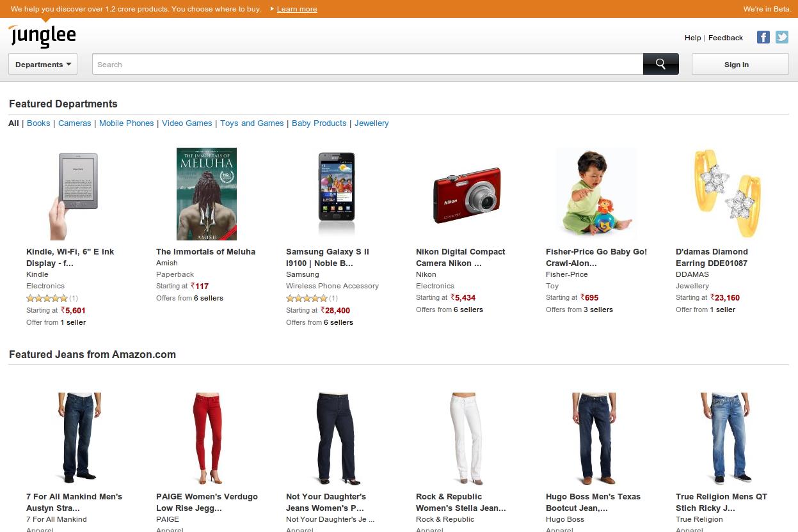Click the Kindle e-reader product image
798x532 pixels.
click(x=74, y=194)
